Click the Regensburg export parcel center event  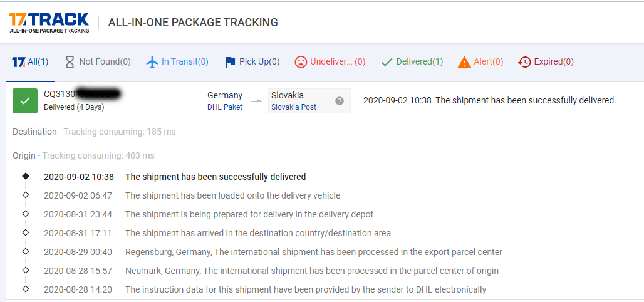[313, 252]
